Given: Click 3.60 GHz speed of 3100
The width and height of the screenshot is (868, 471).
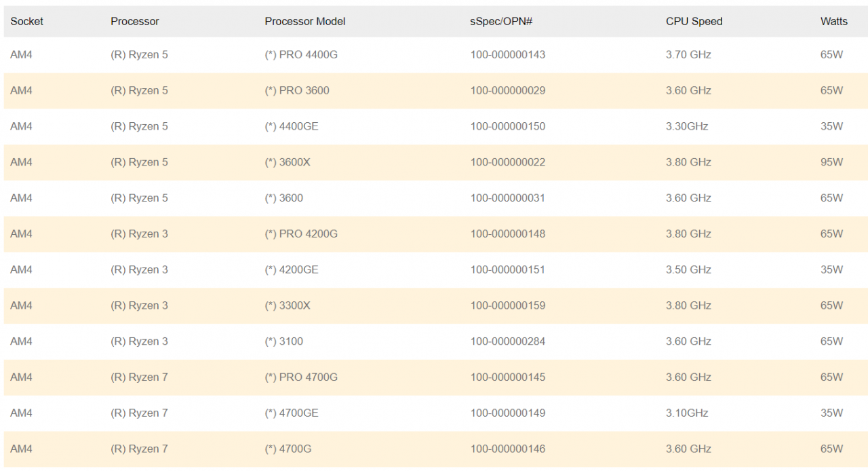Looking at the screenshot, I should (688, 341).
